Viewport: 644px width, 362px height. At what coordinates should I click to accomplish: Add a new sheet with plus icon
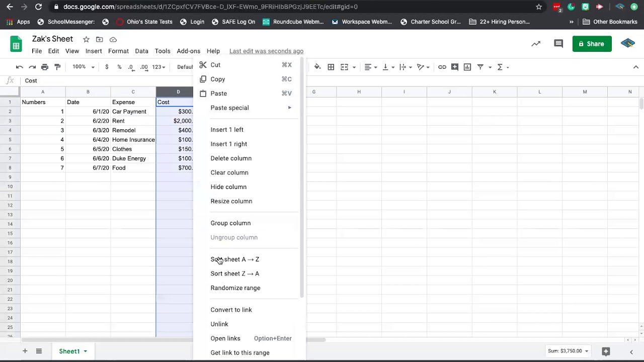pyautogui.click(x=25, y=351)
